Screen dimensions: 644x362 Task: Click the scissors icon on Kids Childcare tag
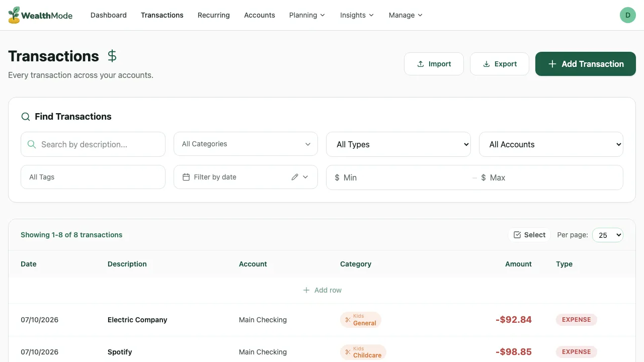coord(348,352)
